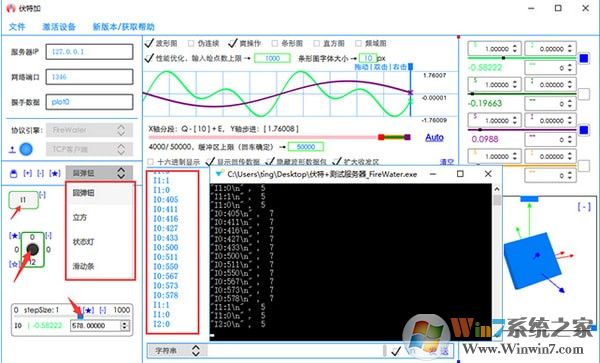Viewport: 600px width, 363px height.
Task: Click the 网络端口 input field 1346
Action: [x=90, y=77]
